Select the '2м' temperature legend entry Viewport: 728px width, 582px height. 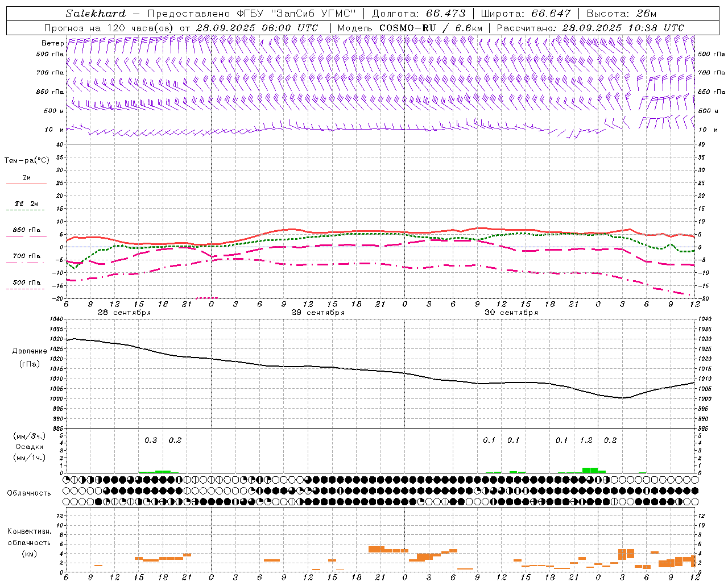click(27, 178)
